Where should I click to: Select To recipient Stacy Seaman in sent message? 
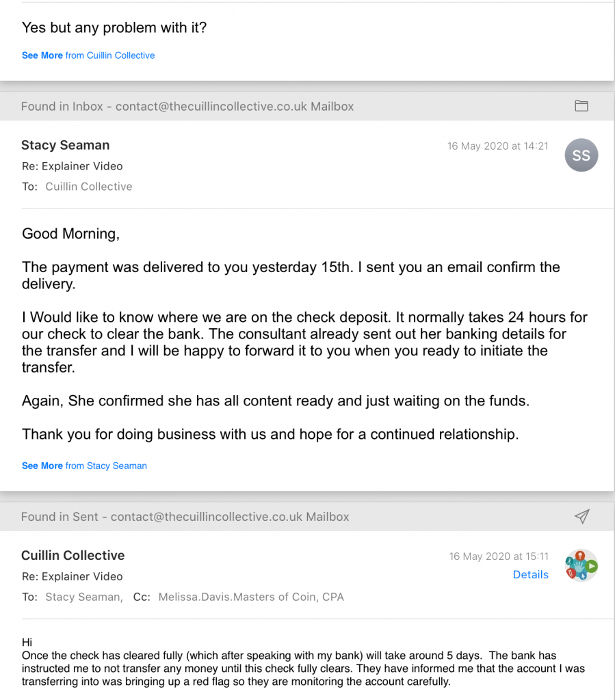[x=83, y=597]
